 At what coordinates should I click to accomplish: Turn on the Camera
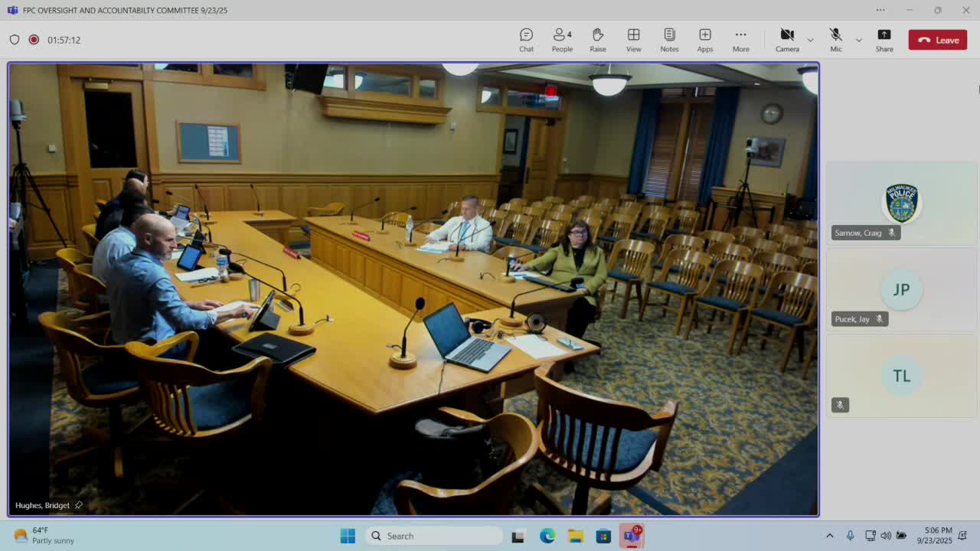click(786, 40)
